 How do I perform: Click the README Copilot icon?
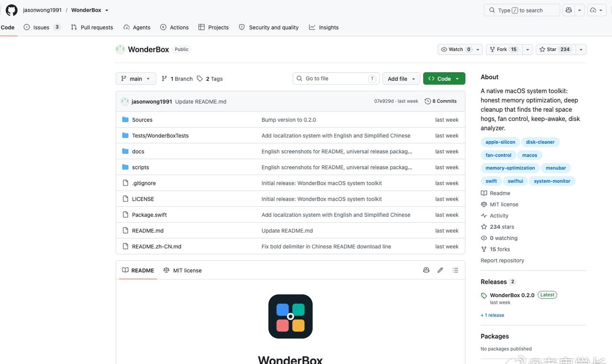click(426, 270)
